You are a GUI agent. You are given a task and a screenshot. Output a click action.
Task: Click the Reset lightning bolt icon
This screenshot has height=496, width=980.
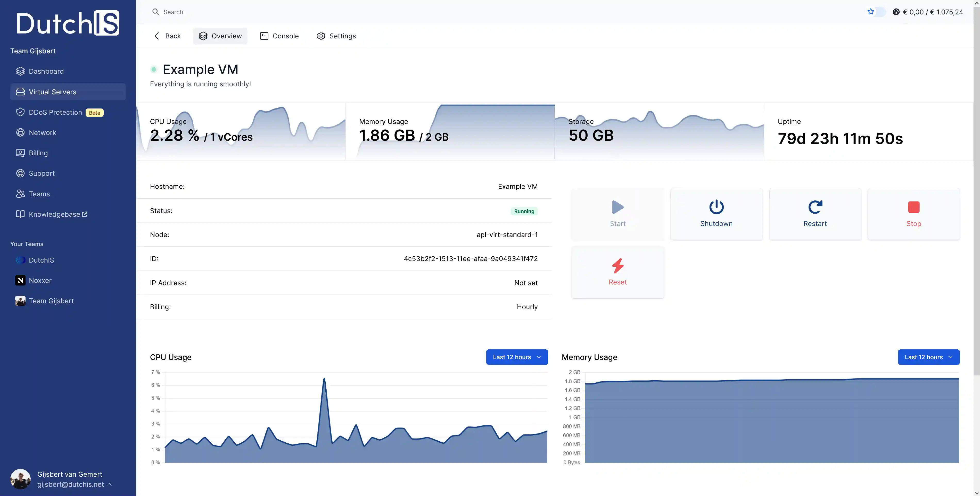click(x=617, y=266)
